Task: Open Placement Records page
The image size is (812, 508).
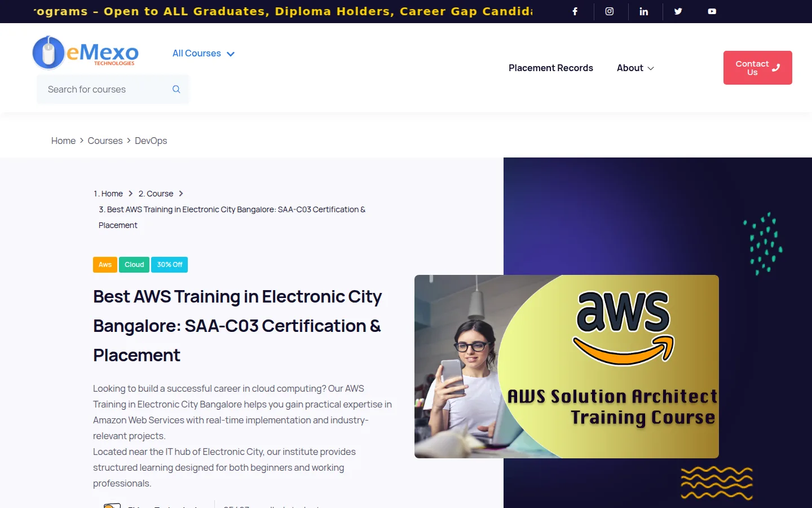Action: [551, 68]
